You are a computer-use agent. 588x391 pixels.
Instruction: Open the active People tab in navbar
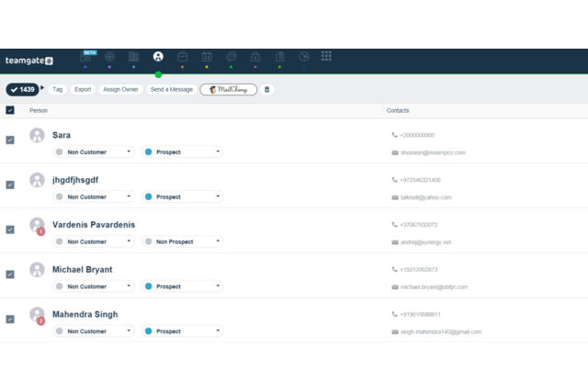point(158,57)
